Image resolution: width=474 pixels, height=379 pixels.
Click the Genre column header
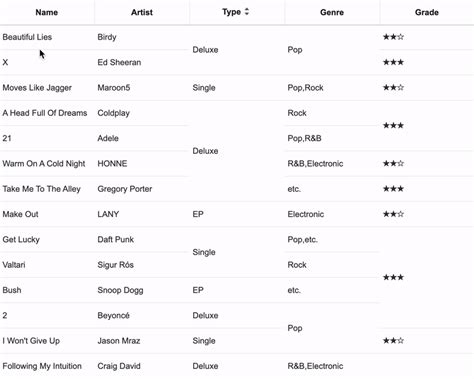tap(332, 12)
